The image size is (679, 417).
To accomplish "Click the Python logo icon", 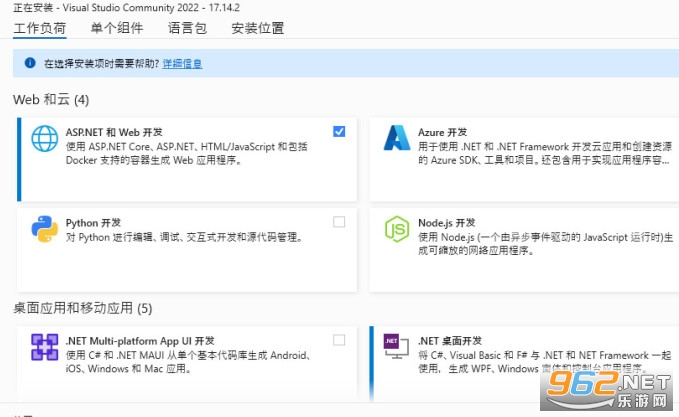I will pyautogui.click(x=45, y=229).
